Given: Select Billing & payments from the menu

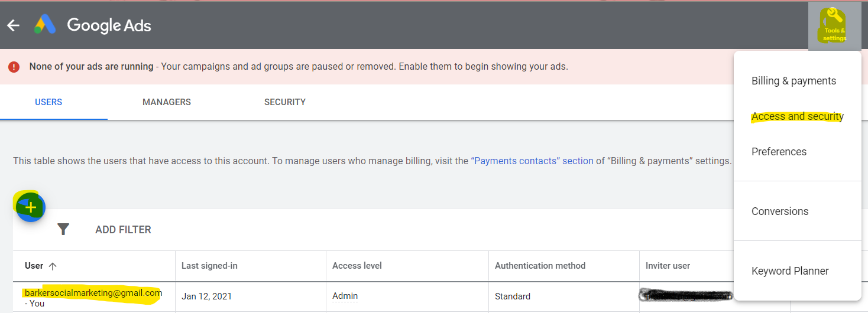Looking at the screenshot, I should (x=794, y=81).
